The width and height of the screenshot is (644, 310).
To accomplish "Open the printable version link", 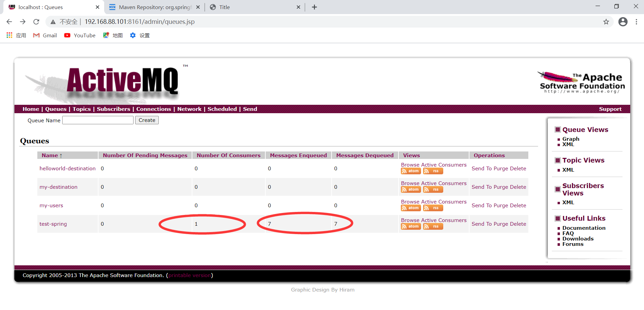I will click(x=190, y=275).
